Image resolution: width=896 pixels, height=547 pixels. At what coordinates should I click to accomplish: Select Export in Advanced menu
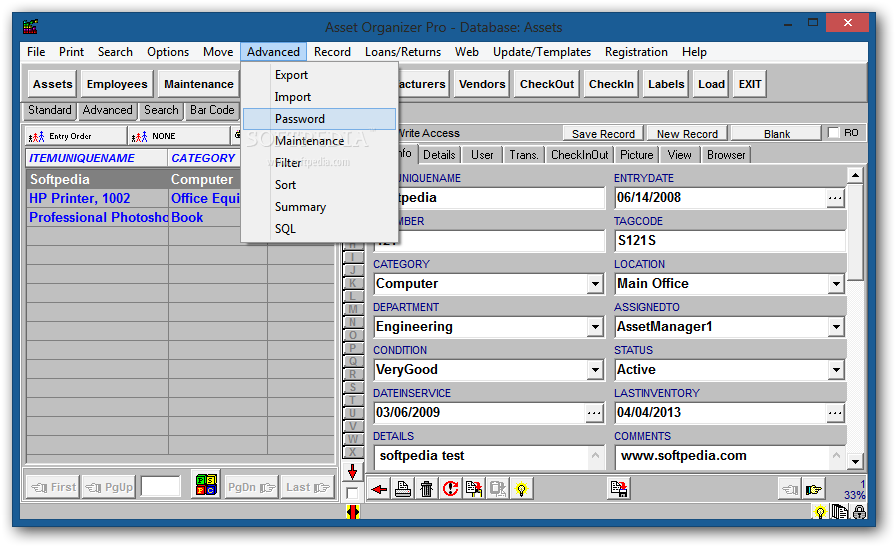pyautogui.click(x=319, y=75)
